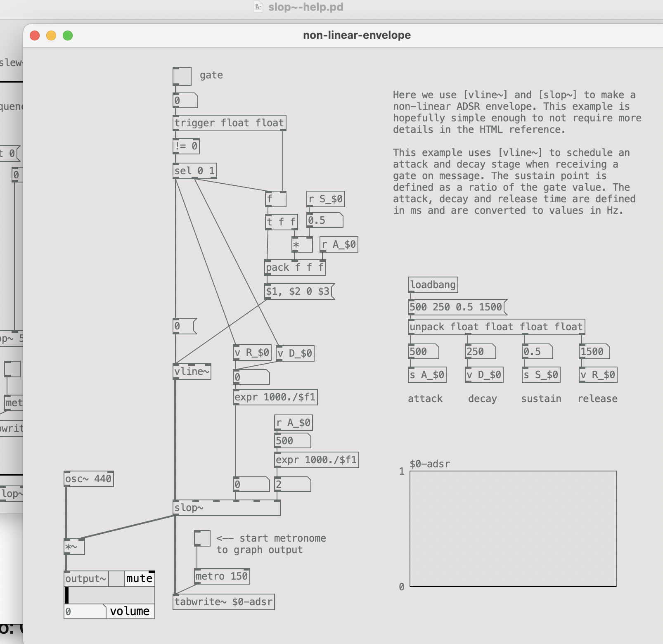The height and width of the screenshot is (644, 663).
Task: Click the $0-adsr graph array
Action: 513,529
